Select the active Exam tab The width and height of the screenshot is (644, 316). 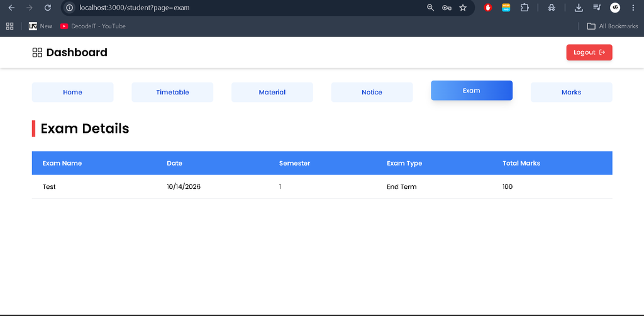click(x=472, y=91)
